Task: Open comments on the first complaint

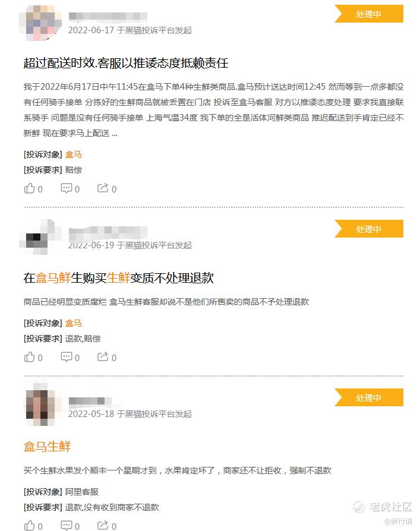Action: click(x=70, y=189)
